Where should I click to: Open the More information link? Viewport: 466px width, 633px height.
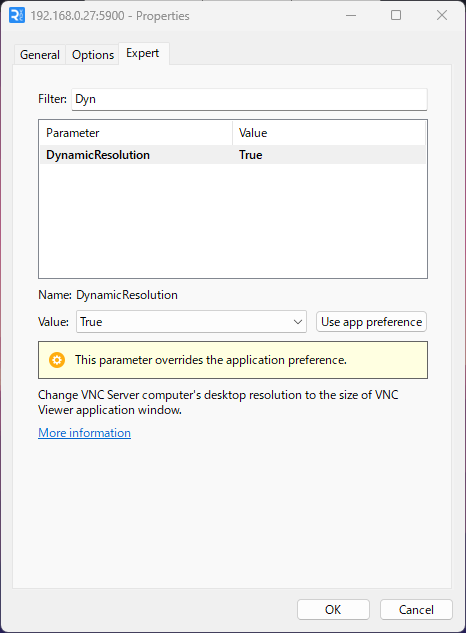tap(84, 433)
